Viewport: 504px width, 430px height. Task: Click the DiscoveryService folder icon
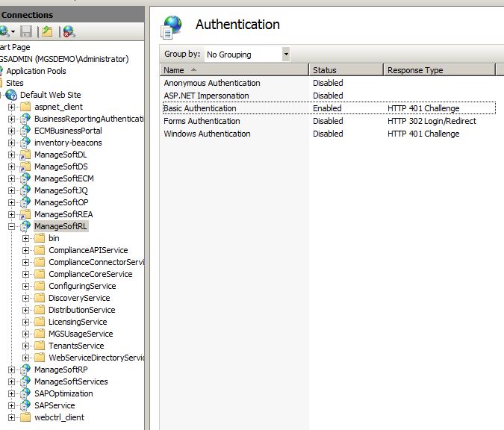point(40,298)
